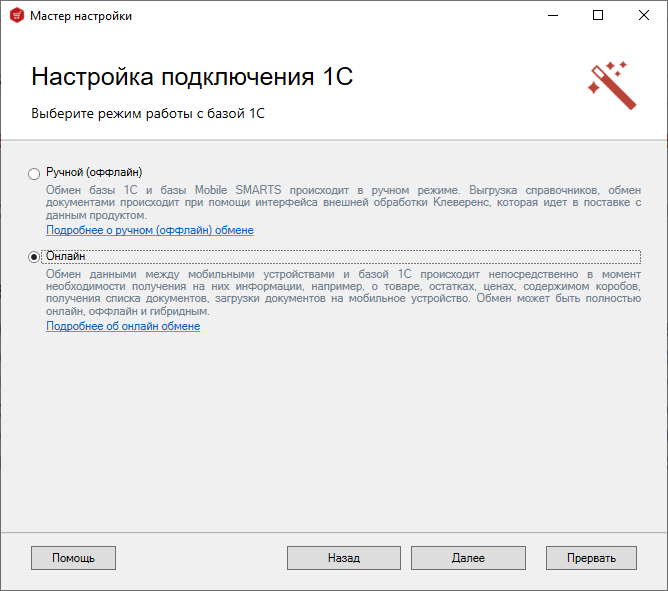
Task: Click the online description starting "Обмен данными между"
Action: click(x=343, y=292)
